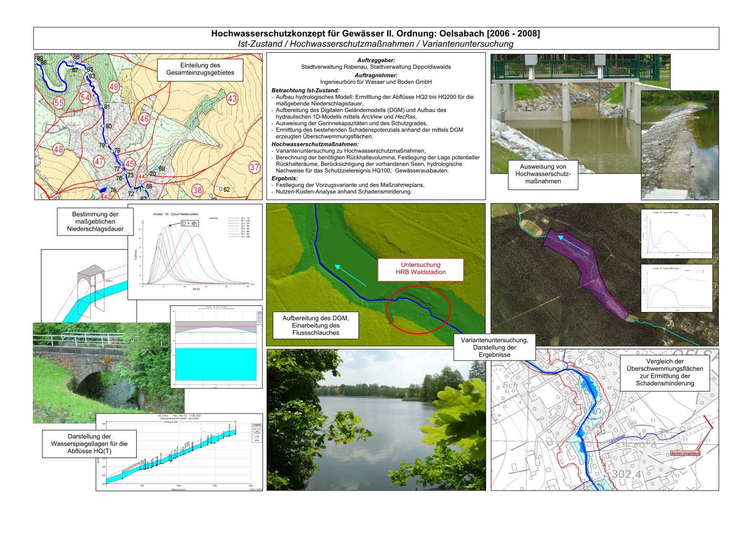This screenshot has height=535, width=756.
Task: Click the 'D = 4h' curve label
Action: tap(189, 223)
